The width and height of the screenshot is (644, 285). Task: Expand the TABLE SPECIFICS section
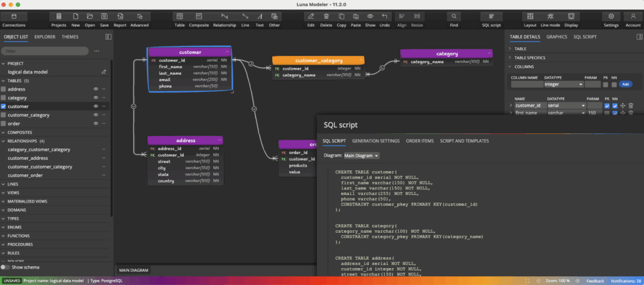tap(509, 58)
